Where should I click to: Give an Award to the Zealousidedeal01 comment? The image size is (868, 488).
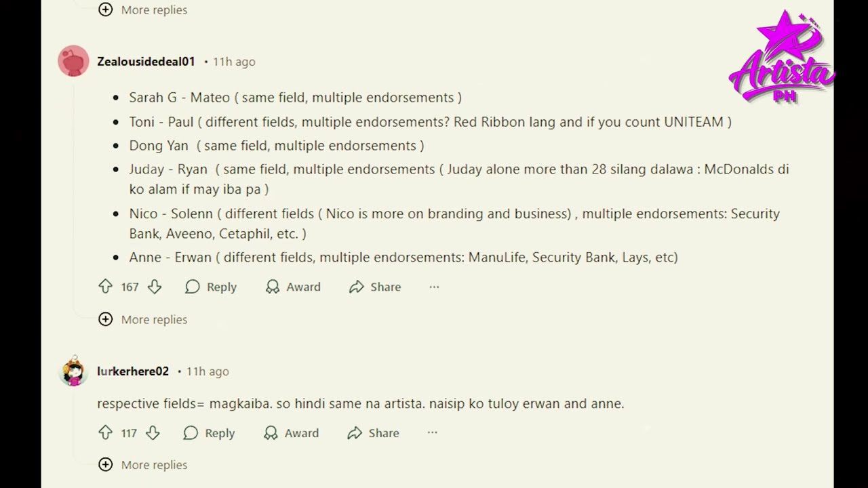[x=293, y=287]
